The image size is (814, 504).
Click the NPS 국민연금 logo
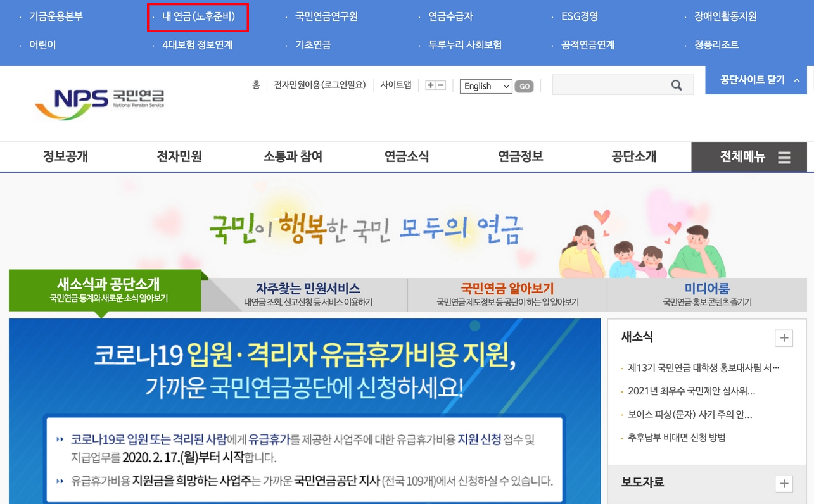pos(99,104)
